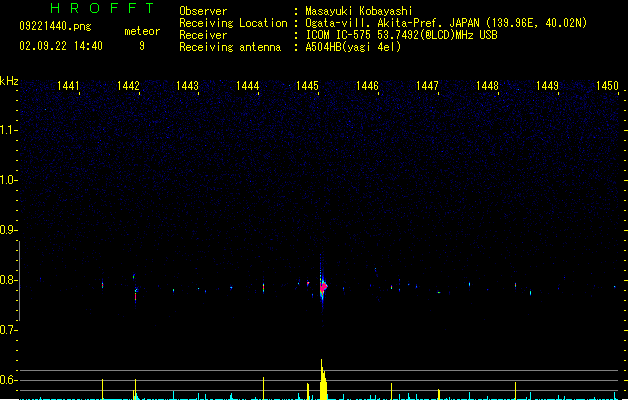Image resolution: width=629 pixels, height=400 pixels.
Task: Click the Receiver label
Action: [203, 35]
